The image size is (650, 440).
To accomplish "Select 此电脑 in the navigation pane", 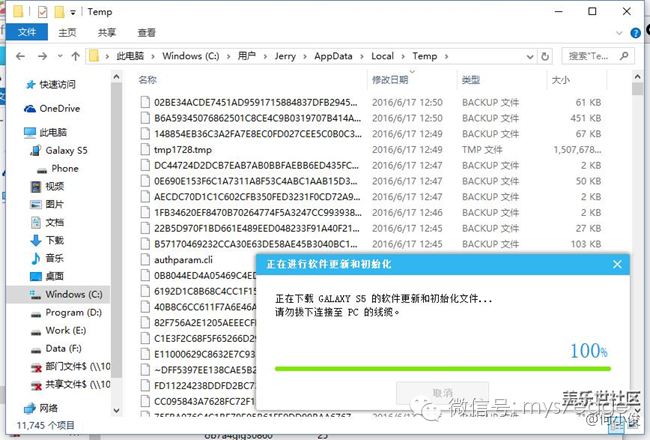I will 45,132.
